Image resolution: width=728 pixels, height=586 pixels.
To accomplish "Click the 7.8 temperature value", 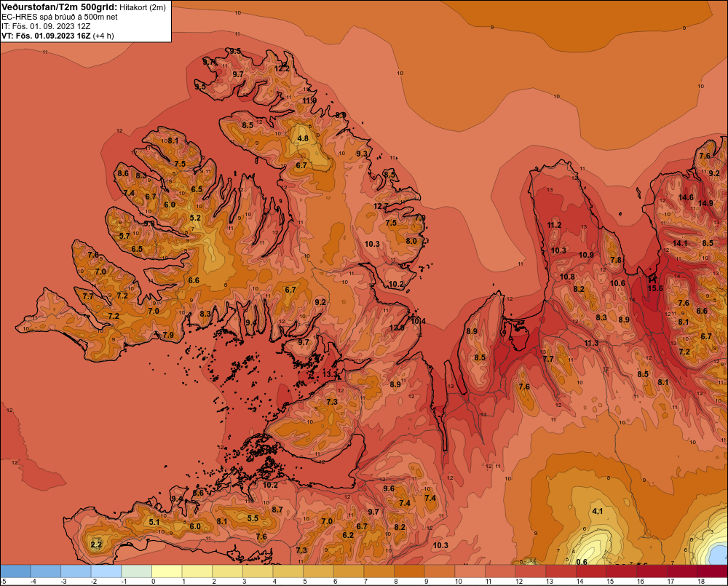I will tap(616, 260).
